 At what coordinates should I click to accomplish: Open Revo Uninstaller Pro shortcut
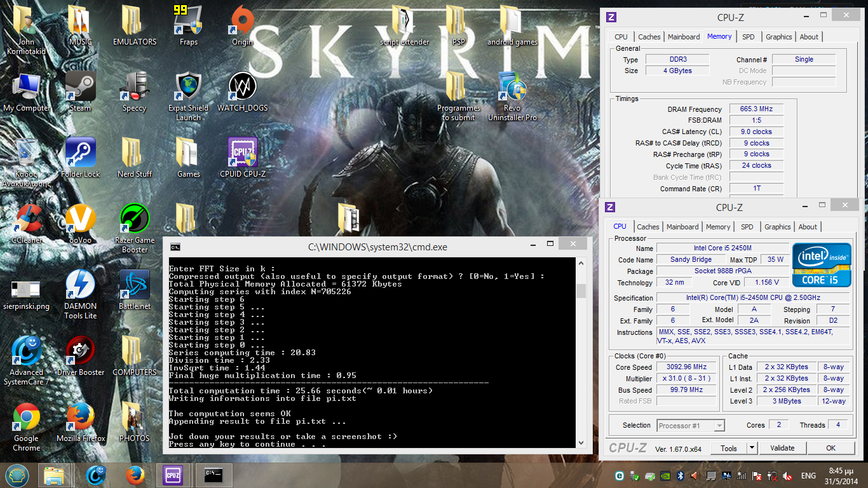point(512,97)
